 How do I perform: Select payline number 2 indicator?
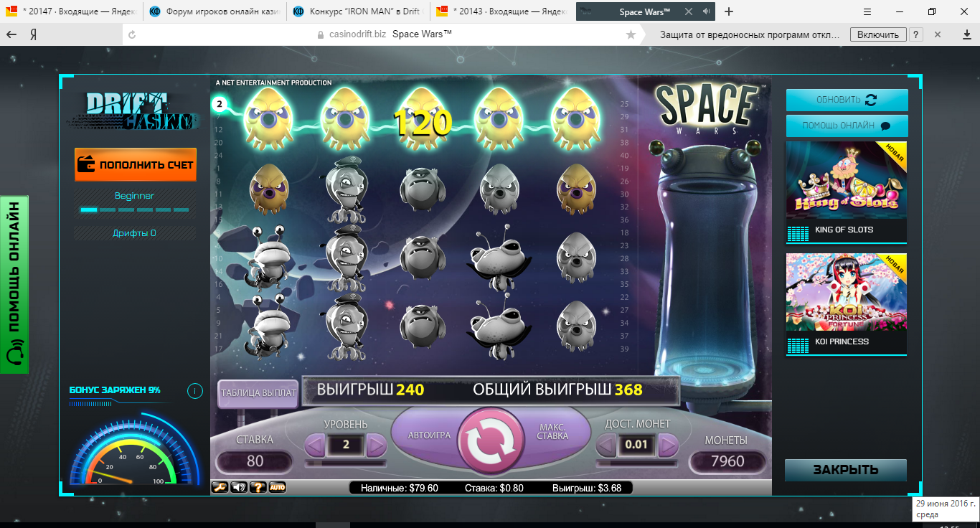[x=220, y=105]
